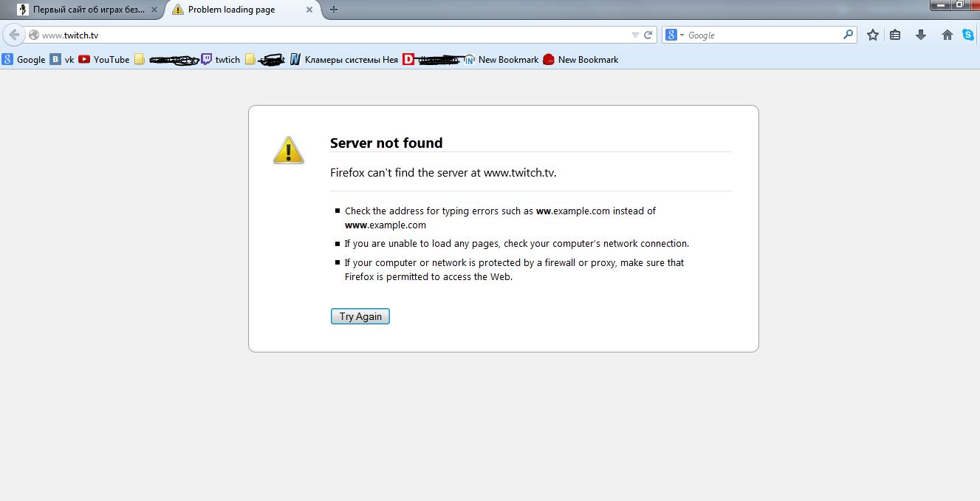Reload the page with the refresh icon

[x=648, y=35]
